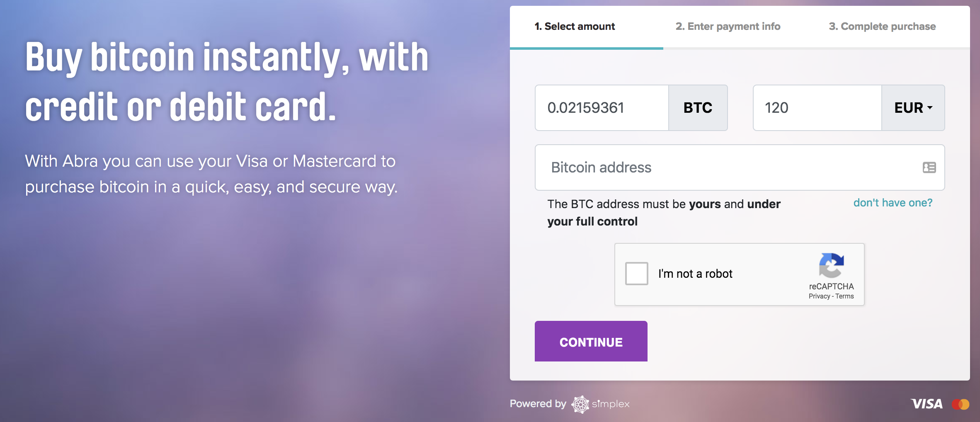The width and height of the screenshot is (980, 422).
Task: Open the don't have one? link
Action: click(x=893, y=203)
